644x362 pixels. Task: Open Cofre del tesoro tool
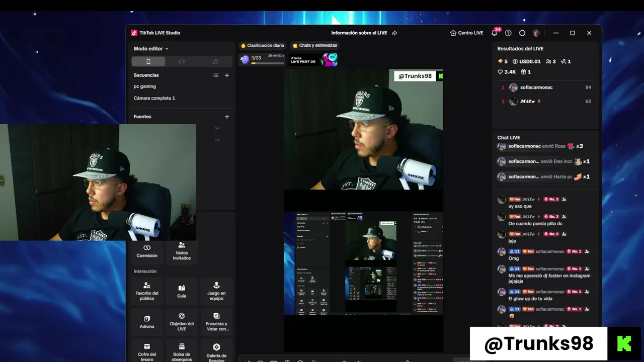pos(147,352)
